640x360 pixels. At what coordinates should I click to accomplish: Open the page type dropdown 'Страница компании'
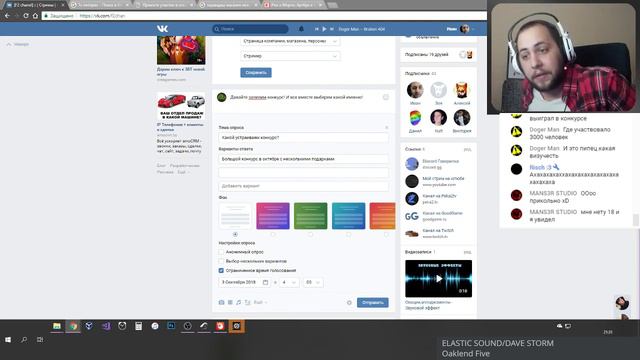pyautogui.click(x=290, y=41)
